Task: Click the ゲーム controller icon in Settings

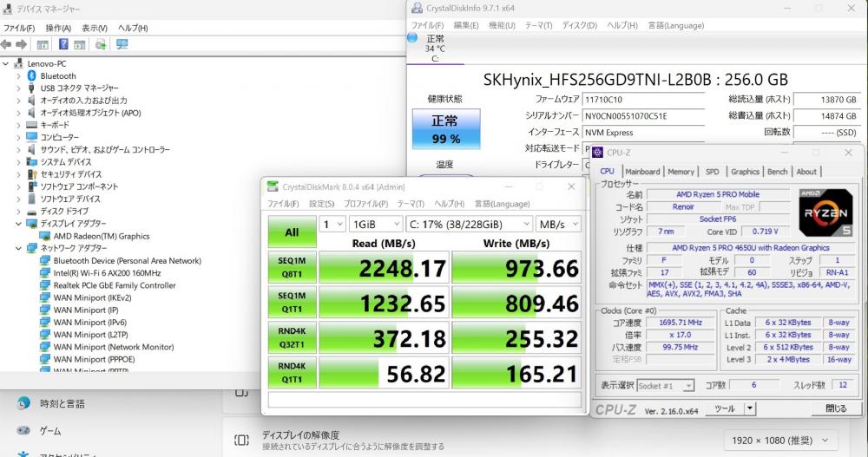Action: pyautogui.click(x=23, y=430)
